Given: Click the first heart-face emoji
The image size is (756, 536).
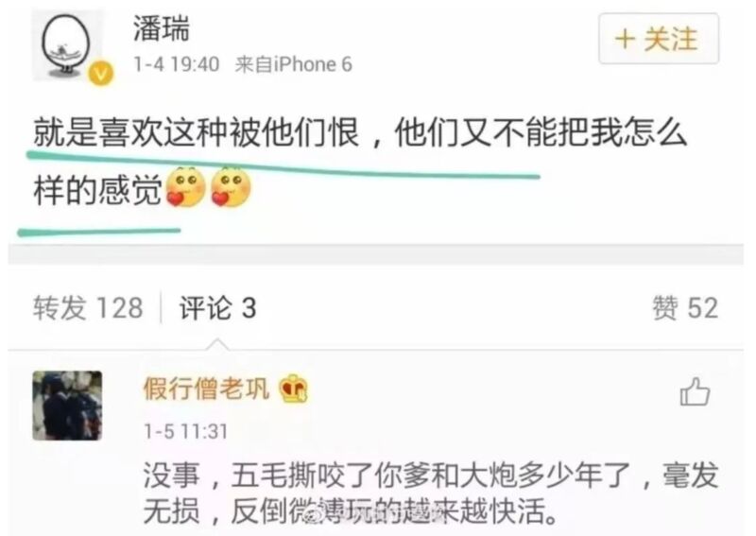Looking at the screenshot, I should click(x=185, y=187).
